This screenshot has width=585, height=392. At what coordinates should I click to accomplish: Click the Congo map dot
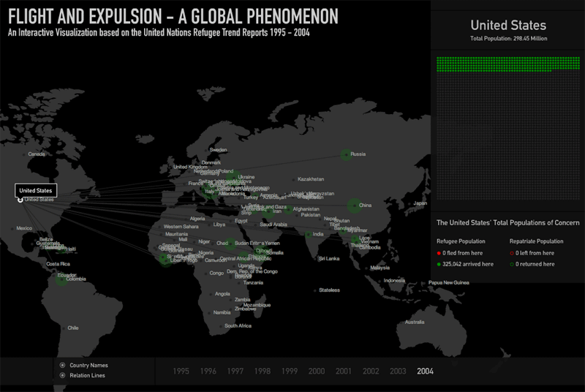(x=206, y=274)
